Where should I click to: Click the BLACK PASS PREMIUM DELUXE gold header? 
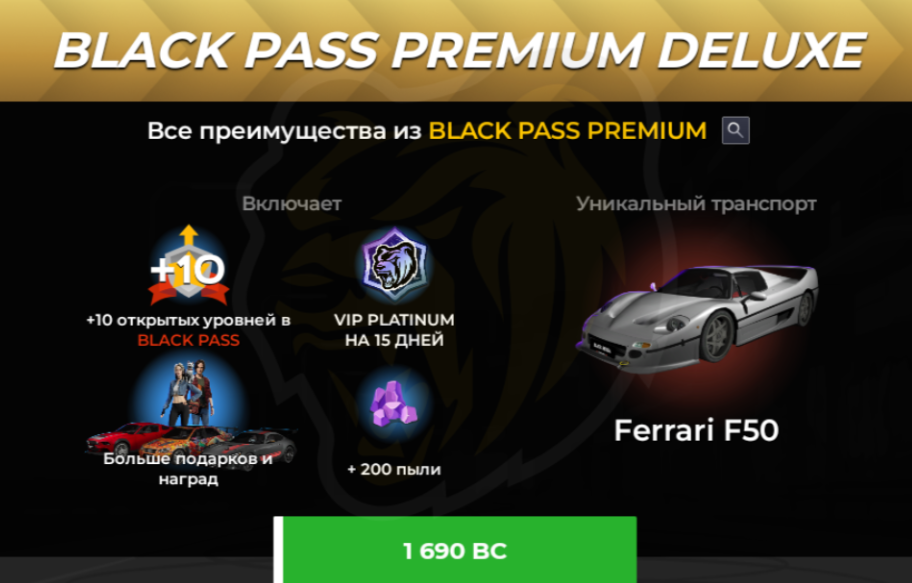[x=456, y=51]
